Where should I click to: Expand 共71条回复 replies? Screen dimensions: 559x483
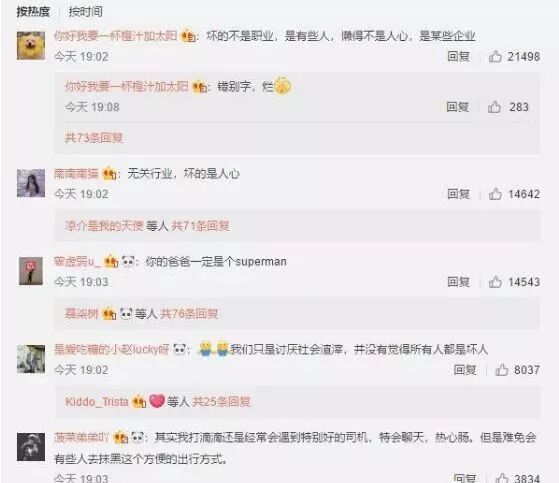pos(200,226)
